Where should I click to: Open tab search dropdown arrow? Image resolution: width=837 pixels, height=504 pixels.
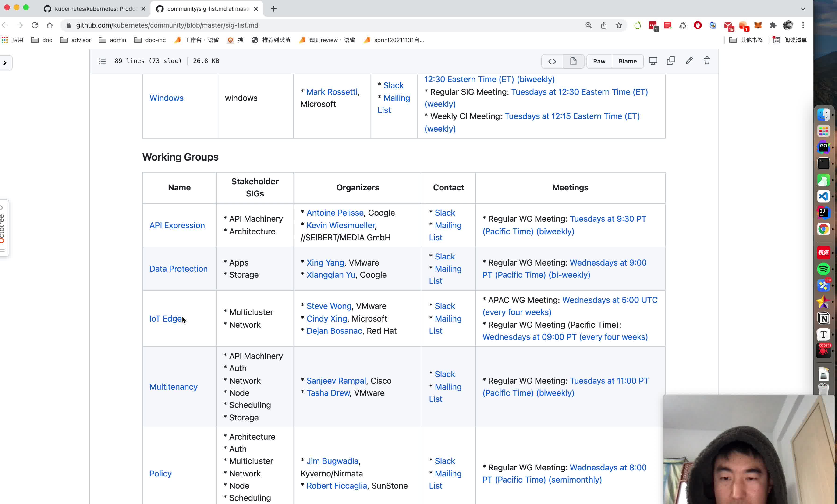[803, 9]
